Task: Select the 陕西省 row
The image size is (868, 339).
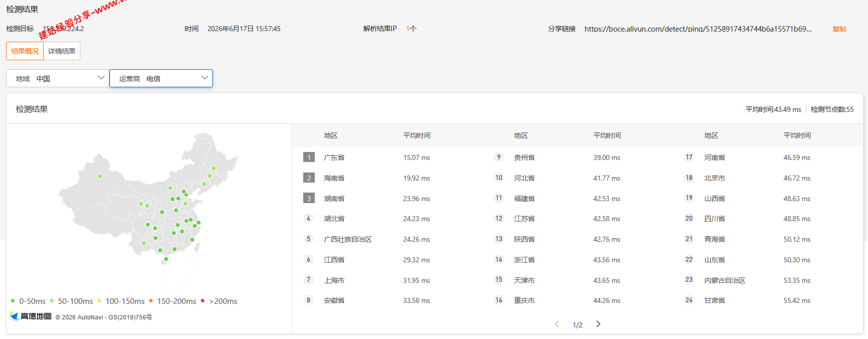Action: coord(577,239)
